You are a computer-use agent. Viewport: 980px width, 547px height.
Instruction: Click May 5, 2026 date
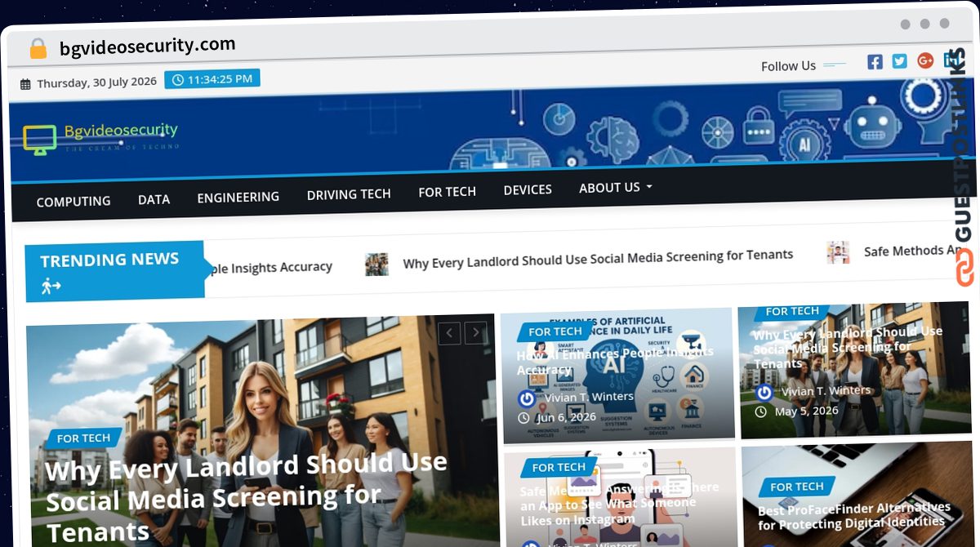coord(807,411)
